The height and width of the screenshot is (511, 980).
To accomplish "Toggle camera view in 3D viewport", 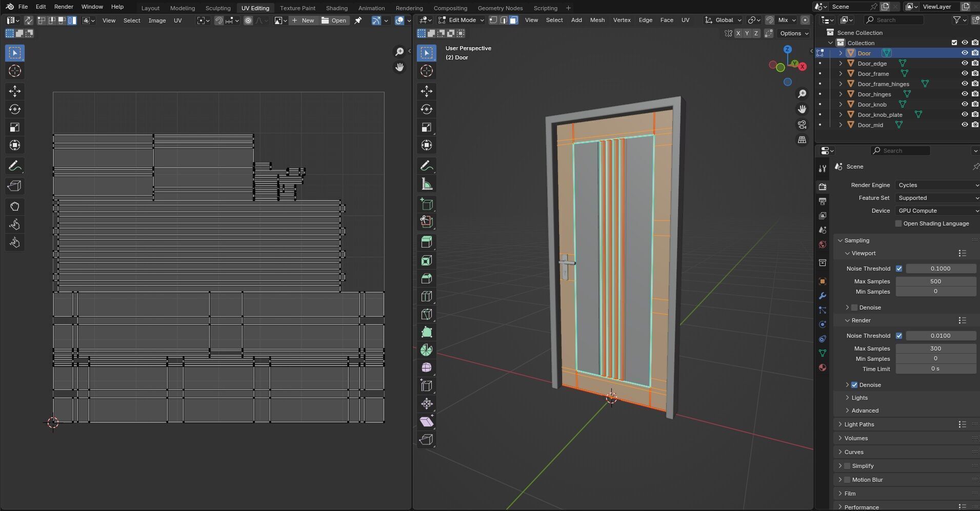I will (802, 125).
